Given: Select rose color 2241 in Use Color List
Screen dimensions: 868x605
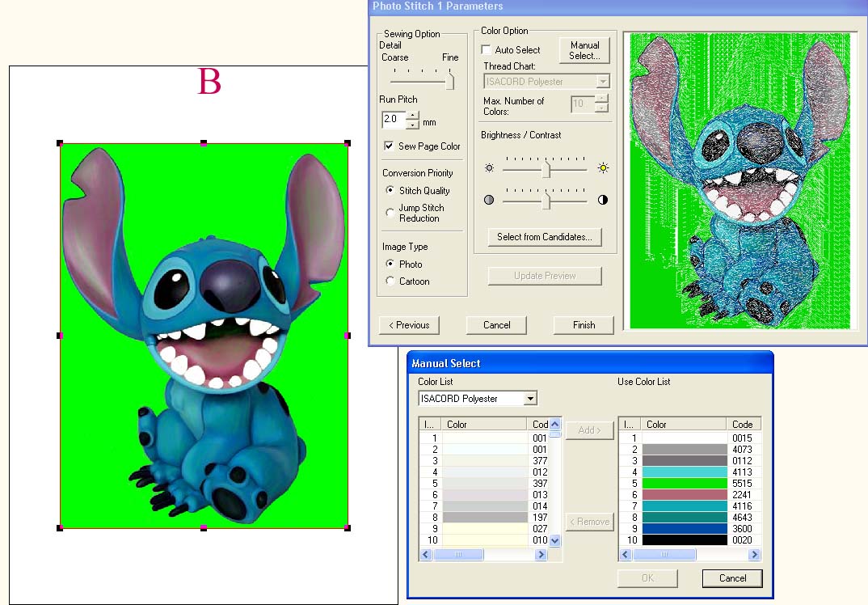Looking at the screenshot, I should [689, 495].
